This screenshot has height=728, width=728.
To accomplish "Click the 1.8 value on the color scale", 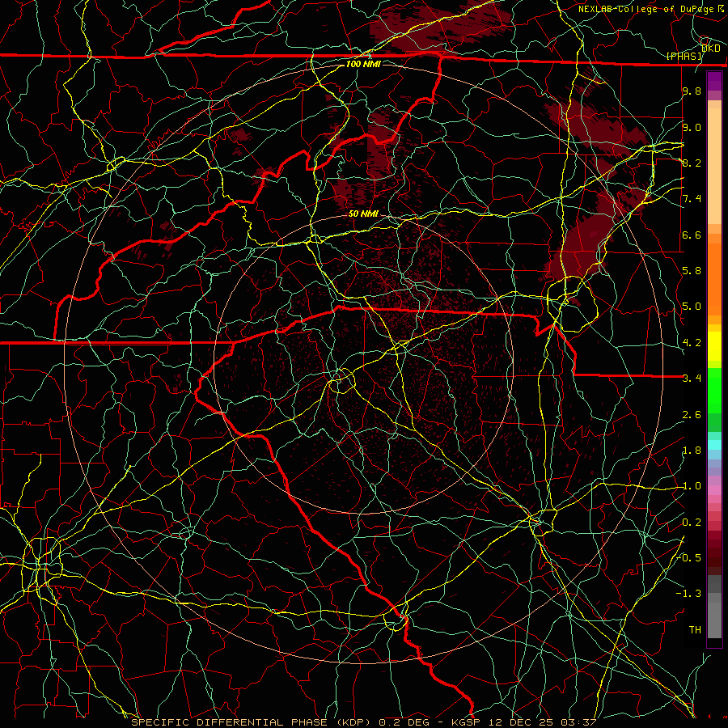I will tap(692, 451).
